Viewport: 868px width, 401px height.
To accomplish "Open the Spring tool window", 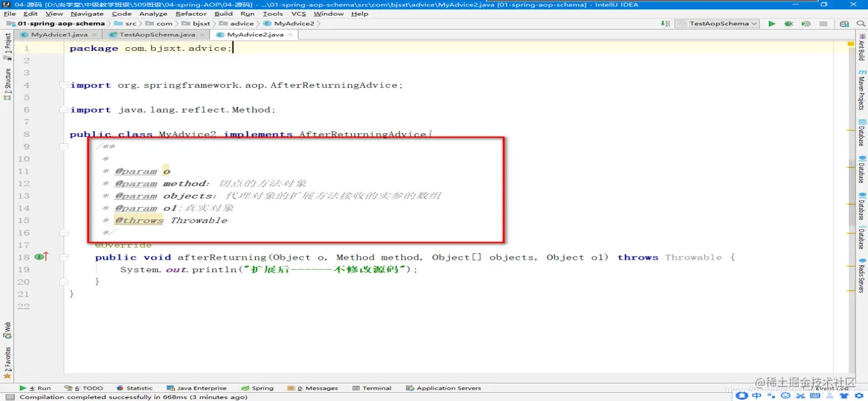I will coord(258,388).
